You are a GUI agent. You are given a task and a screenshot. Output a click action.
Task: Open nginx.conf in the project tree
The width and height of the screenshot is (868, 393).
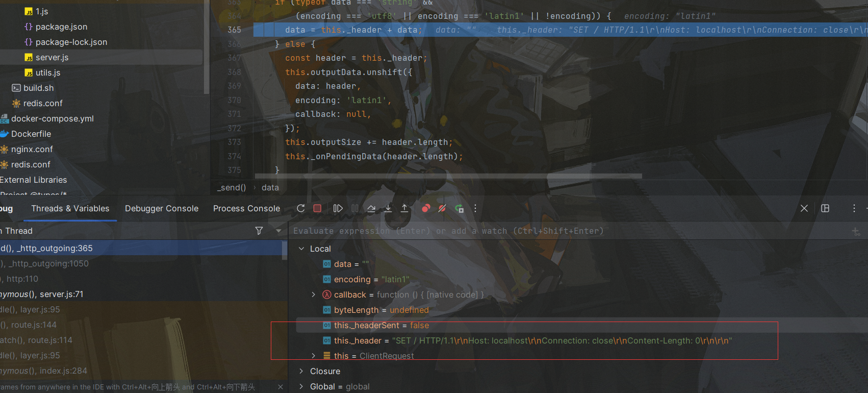tap(32, 149)
